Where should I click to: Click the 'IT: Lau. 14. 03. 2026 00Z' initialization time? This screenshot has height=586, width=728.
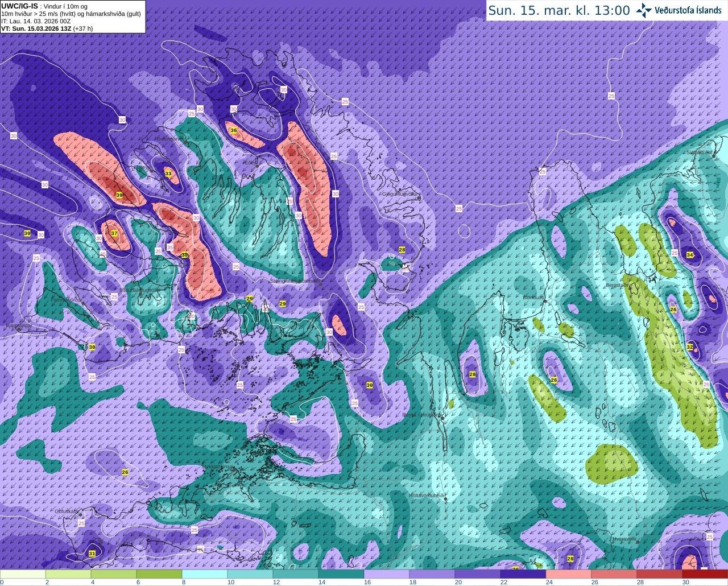coord(36,21)
